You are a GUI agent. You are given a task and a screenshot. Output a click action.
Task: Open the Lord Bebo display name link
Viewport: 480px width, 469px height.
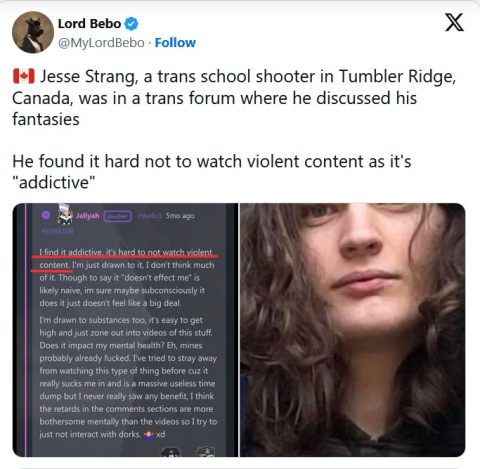coord(89,24)
